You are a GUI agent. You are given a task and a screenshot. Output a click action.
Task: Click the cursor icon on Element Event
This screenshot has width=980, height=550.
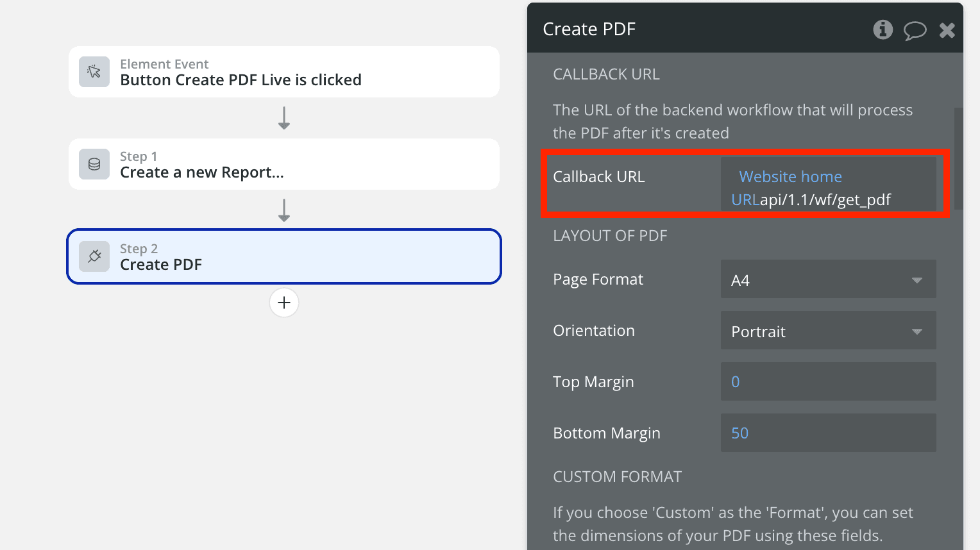tap(94, 72)
